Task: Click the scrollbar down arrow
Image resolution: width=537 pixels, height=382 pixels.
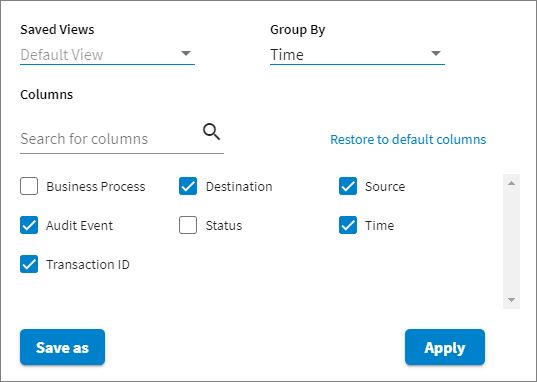Action: [511, 300]
